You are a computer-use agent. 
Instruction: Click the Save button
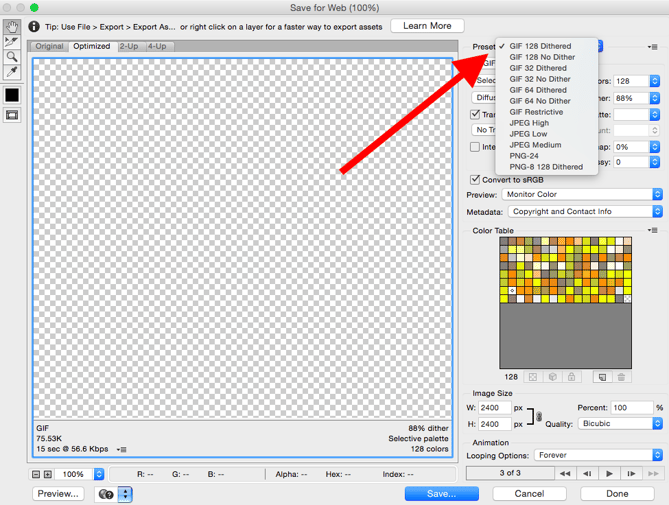coord(441,493)
